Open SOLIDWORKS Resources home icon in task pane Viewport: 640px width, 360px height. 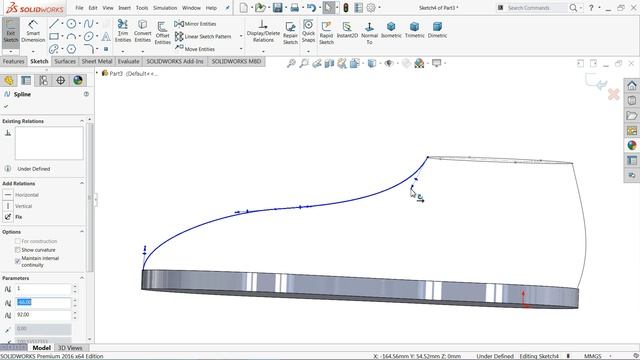point(632,85)
